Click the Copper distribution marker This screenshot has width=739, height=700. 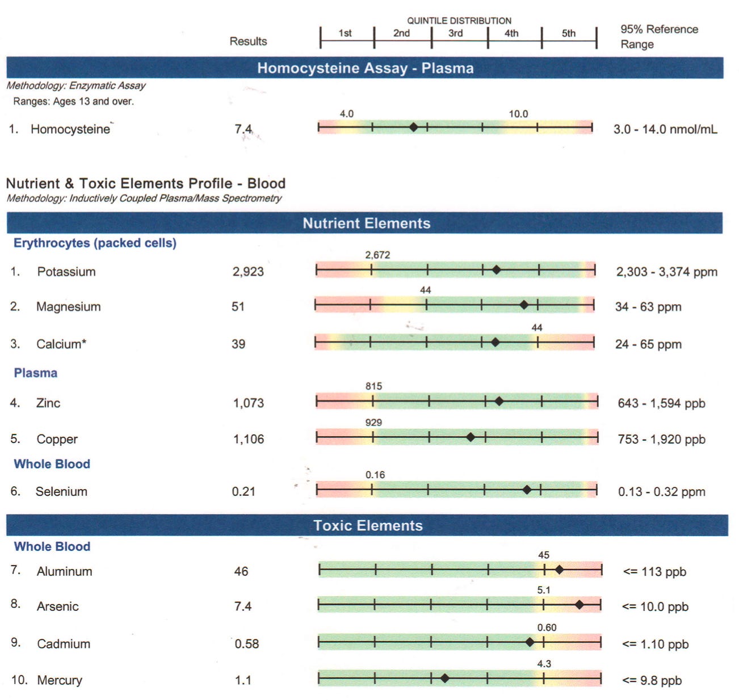click(471, 436)
